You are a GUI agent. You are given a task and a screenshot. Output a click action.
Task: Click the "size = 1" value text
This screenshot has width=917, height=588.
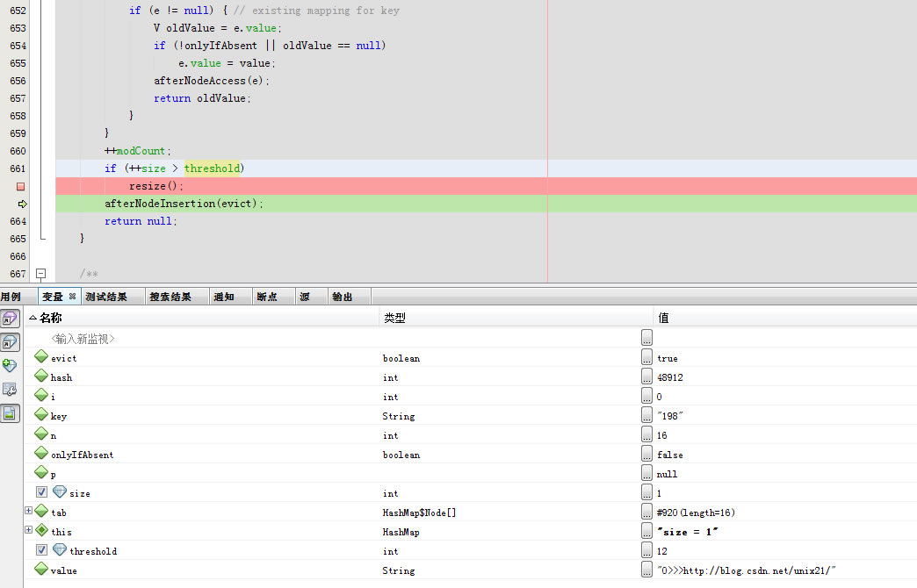(687, 532)
